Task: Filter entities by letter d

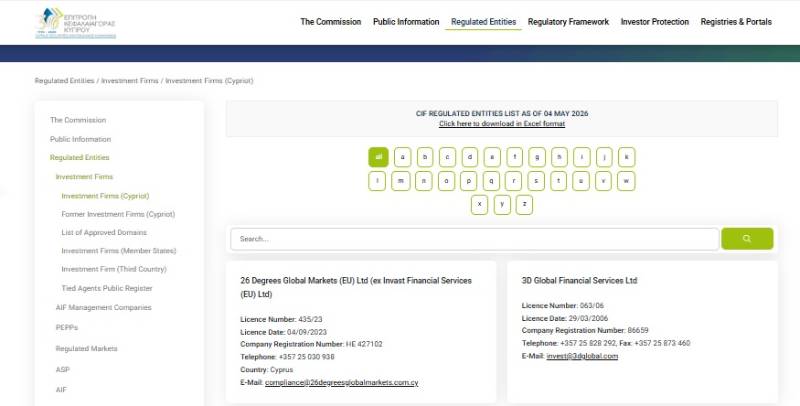Action: tap(470, 157)
